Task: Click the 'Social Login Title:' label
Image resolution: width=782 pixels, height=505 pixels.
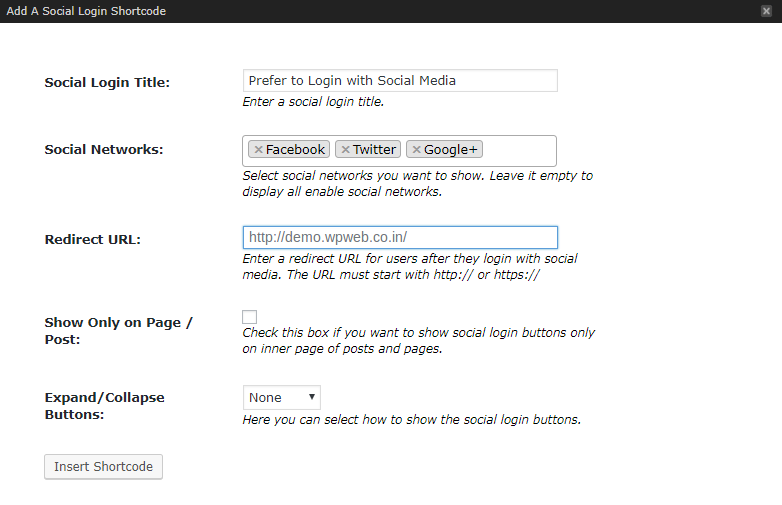Action: point(107,82)
